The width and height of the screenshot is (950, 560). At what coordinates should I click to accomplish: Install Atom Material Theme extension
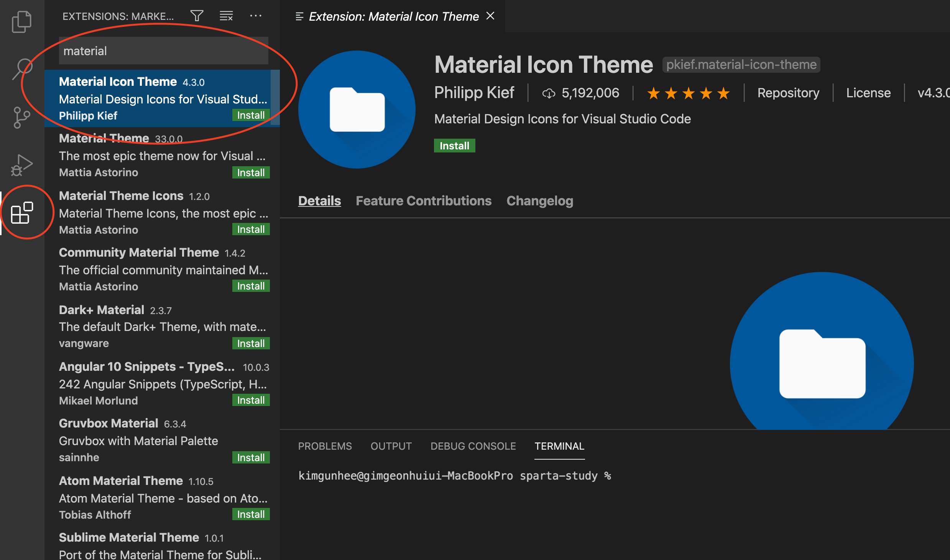(251, 514)
